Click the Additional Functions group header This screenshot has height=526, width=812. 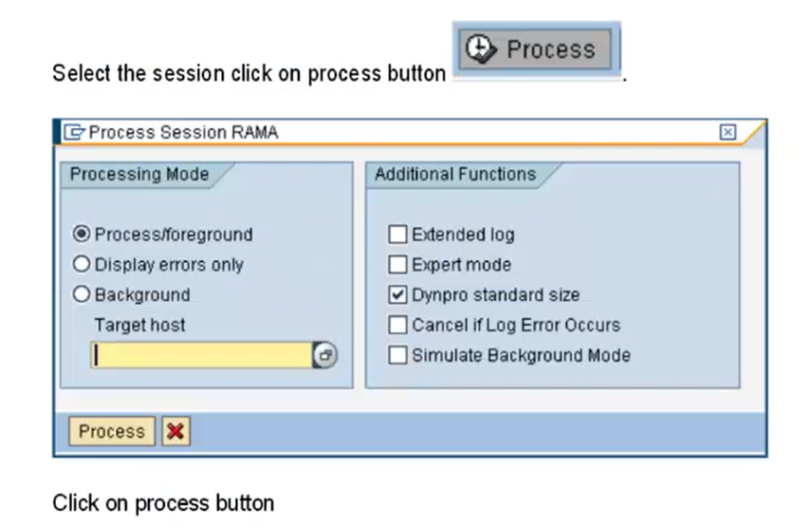tap(455, 174)
